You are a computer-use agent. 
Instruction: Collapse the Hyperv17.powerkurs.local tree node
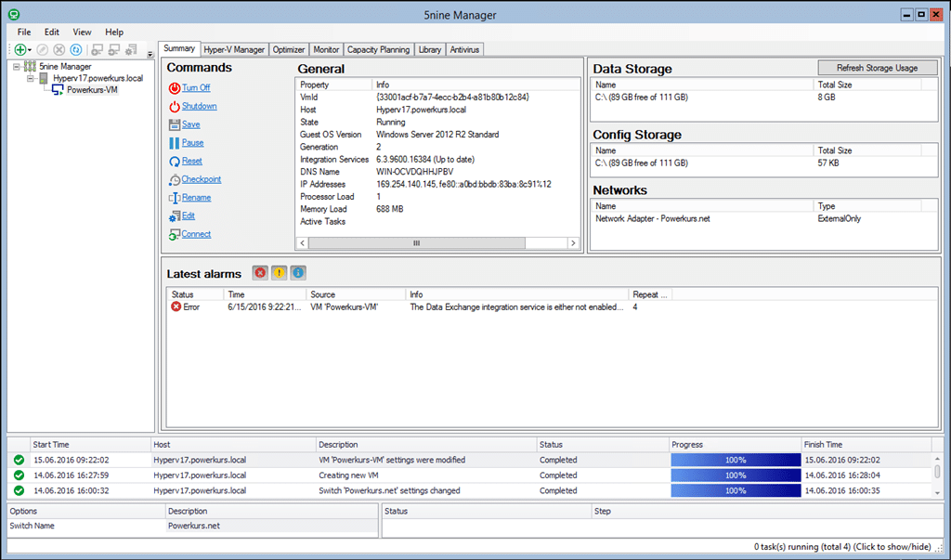[x=30, y=78]
